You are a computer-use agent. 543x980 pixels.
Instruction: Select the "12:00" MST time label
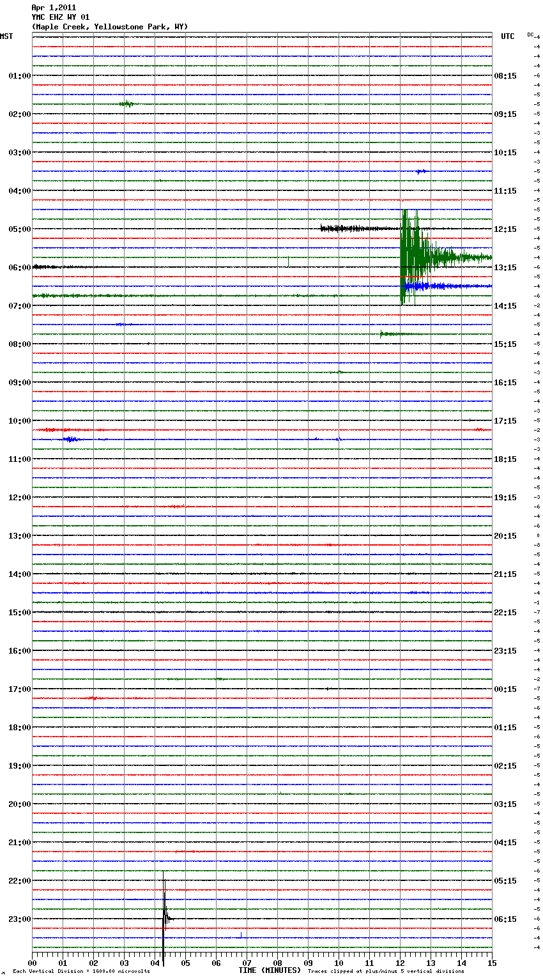[x=20, y=498]
